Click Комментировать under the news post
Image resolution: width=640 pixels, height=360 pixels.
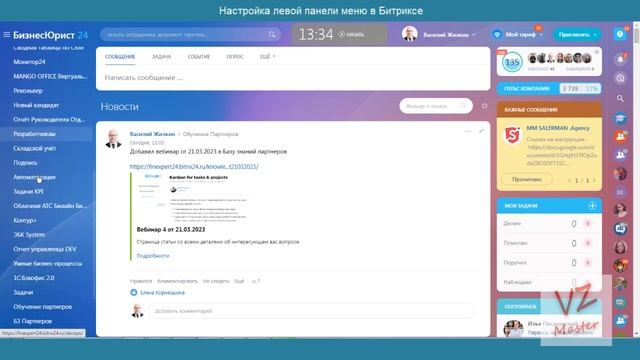[177, 281]
